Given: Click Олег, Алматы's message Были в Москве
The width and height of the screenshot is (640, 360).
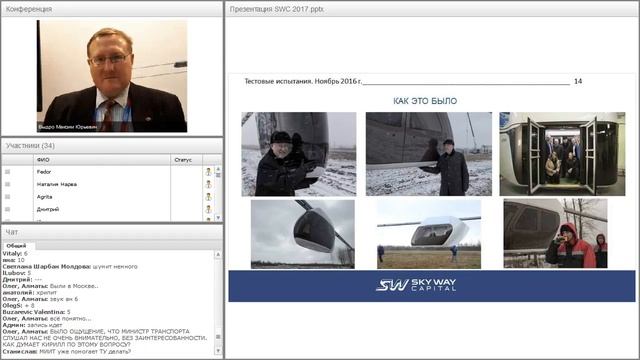Looking at the screenshot, I should tap(50, 286).
